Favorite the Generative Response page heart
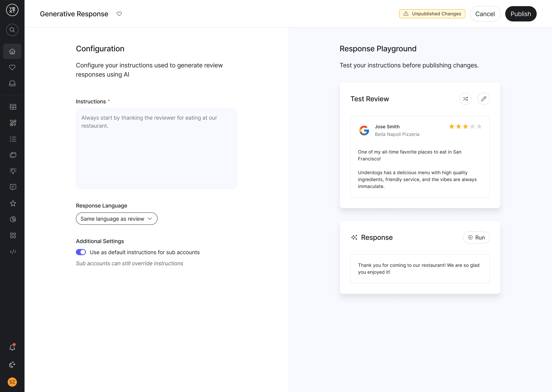 (119, 14)
